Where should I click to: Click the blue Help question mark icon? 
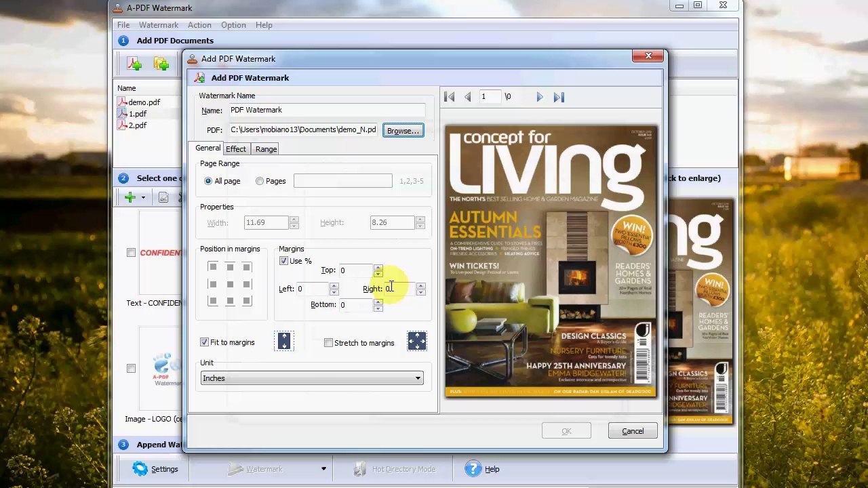pos(473,469)
